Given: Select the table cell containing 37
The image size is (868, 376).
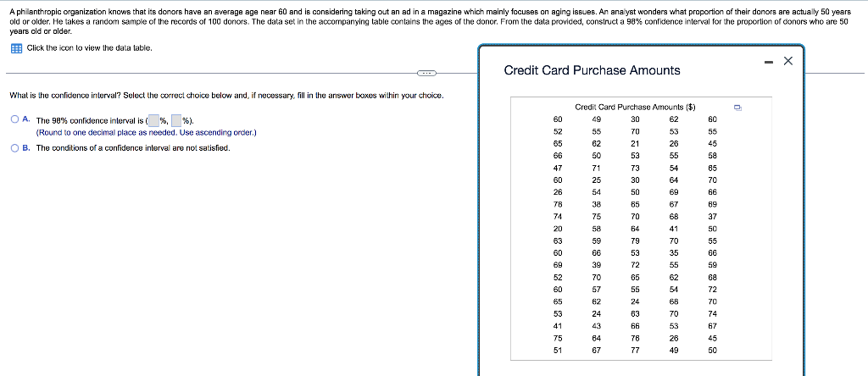Looking at the screenshot, I should tap(712, 216).
